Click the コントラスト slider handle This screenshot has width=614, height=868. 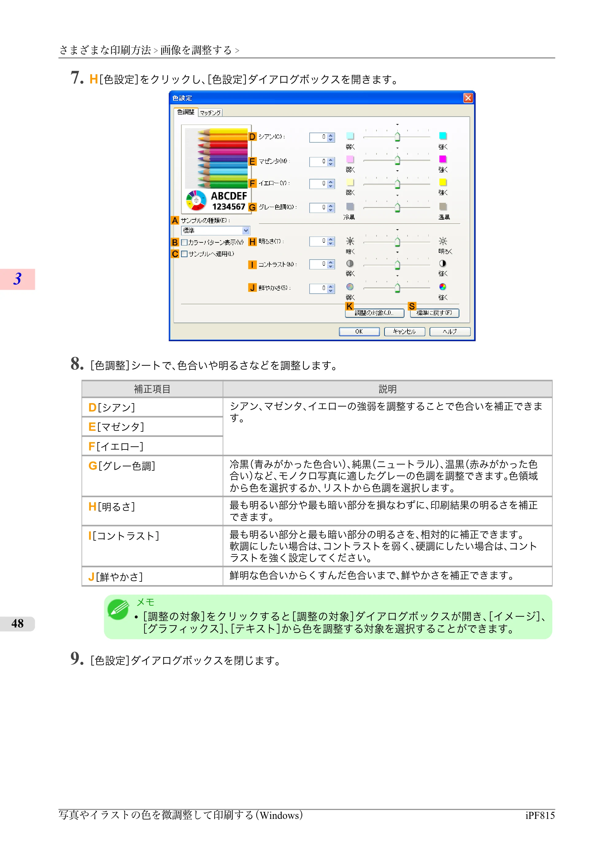coord(397,265)
